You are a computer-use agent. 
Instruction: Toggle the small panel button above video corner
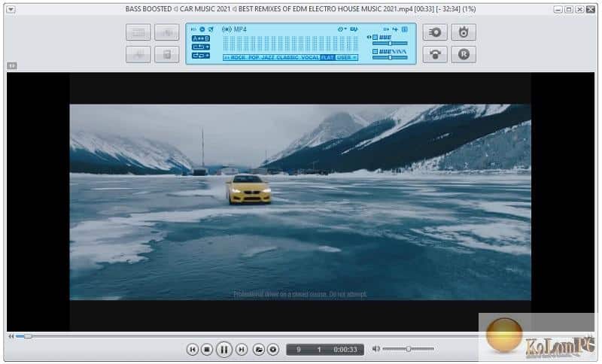(12, 66)
